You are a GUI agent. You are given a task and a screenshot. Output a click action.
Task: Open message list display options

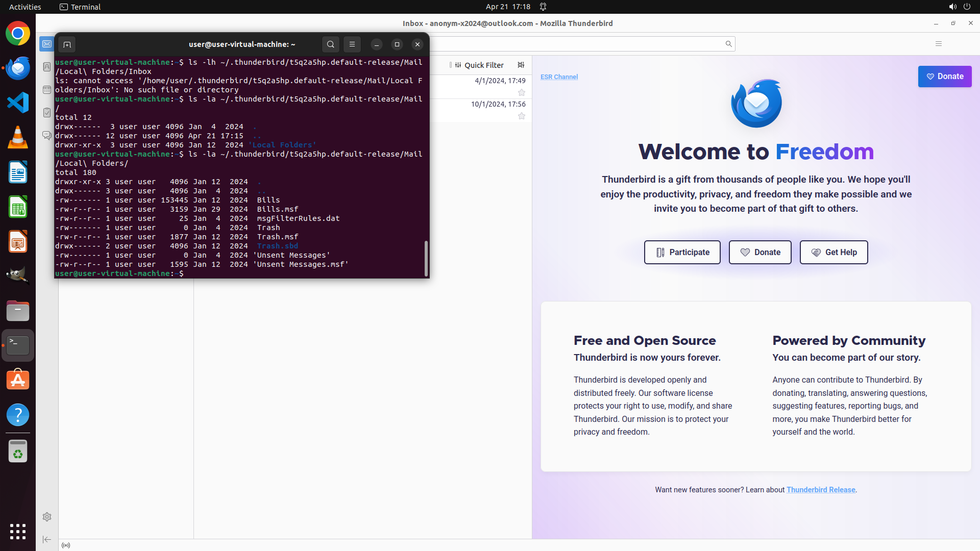pos(521,65)
